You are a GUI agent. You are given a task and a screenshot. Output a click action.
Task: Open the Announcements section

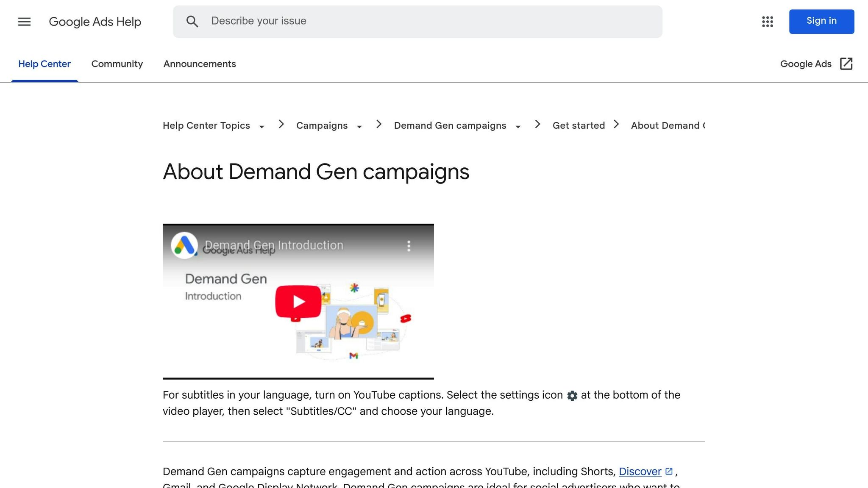coord(200,64)
